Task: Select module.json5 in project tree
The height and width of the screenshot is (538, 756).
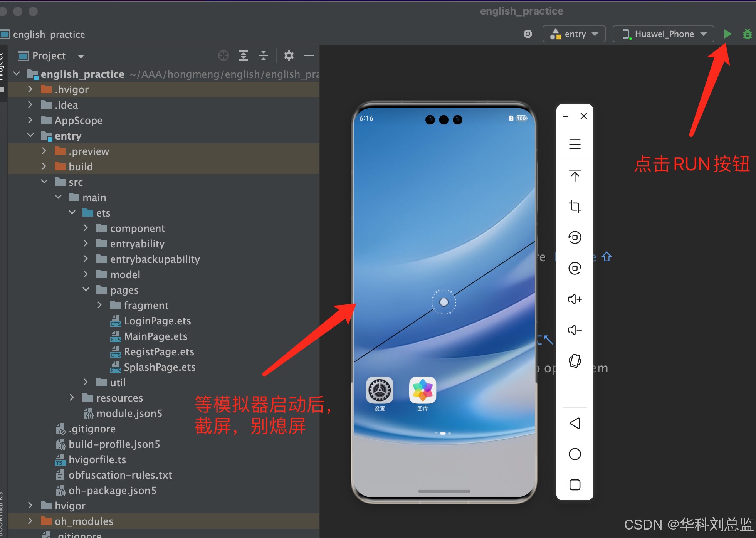Action: (129, 414)
